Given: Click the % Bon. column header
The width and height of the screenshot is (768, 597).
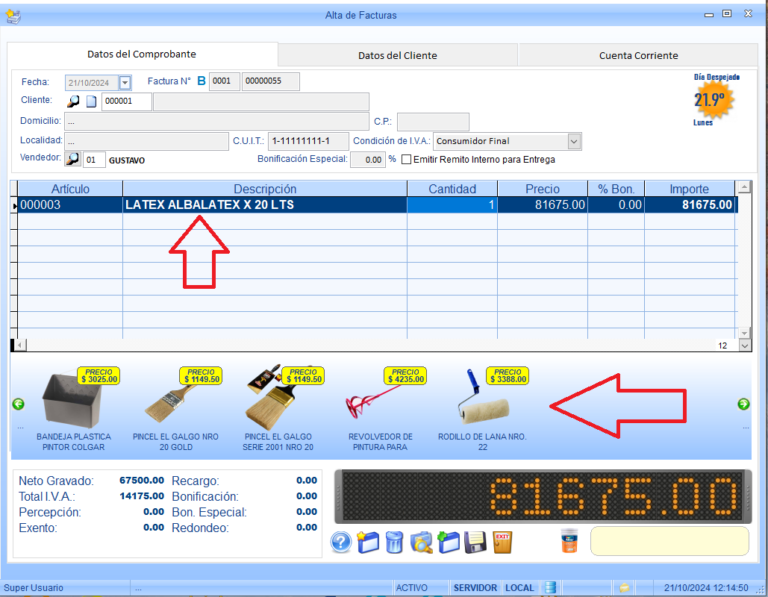Looking at the screenshot, I should coord(616,189).
